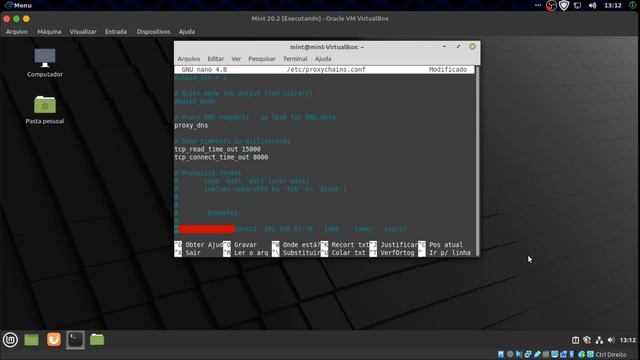The height and width of the screenshot is (360, 640).
Task: Click Sair shortcut in nano footer
Action: 188,253
